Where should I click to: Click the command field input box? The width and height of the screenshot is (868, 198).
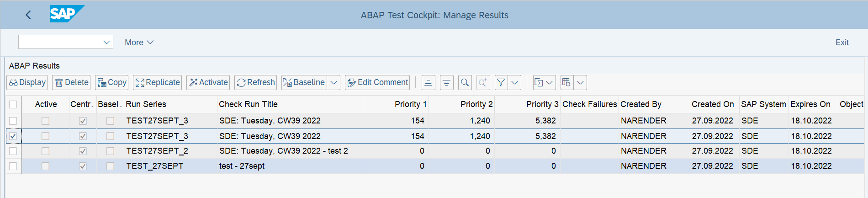click(x=60, y=42)
